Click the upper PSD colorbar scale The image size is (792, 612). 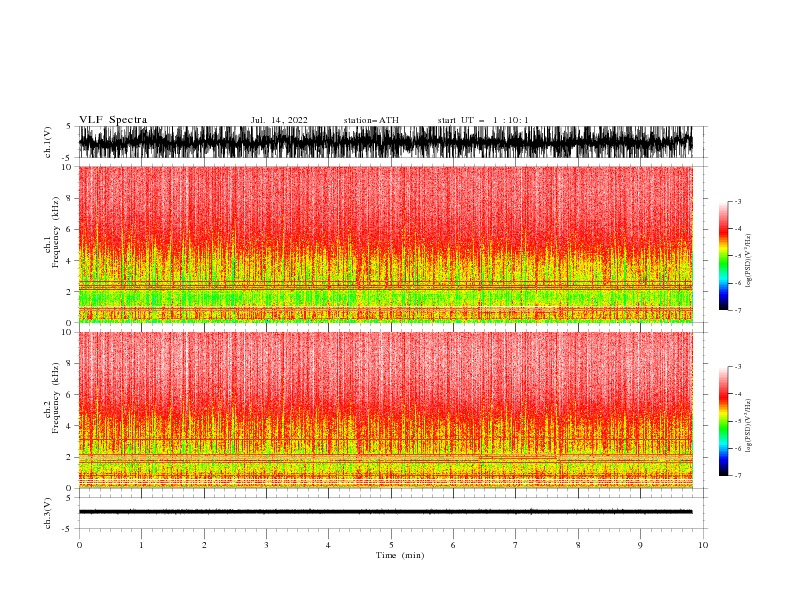[724, 256]
